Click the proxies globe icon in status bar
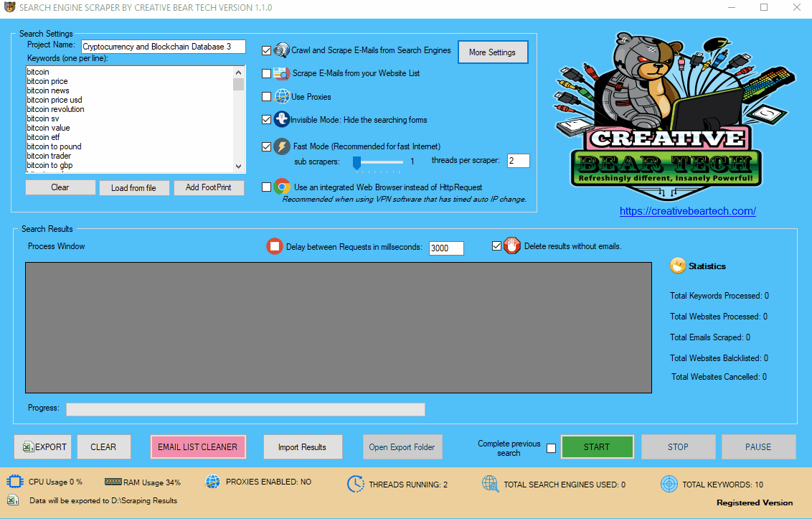 pos(213,482)
